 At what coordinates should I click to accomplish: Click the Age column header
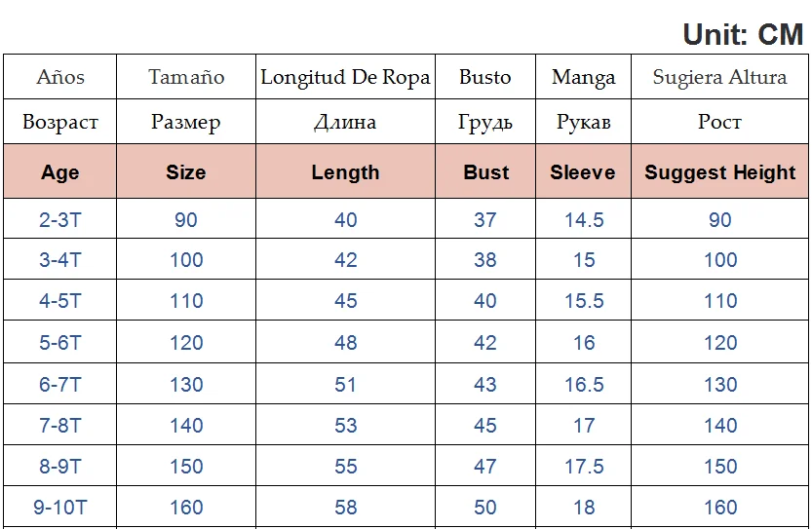[x=60, y=171]
